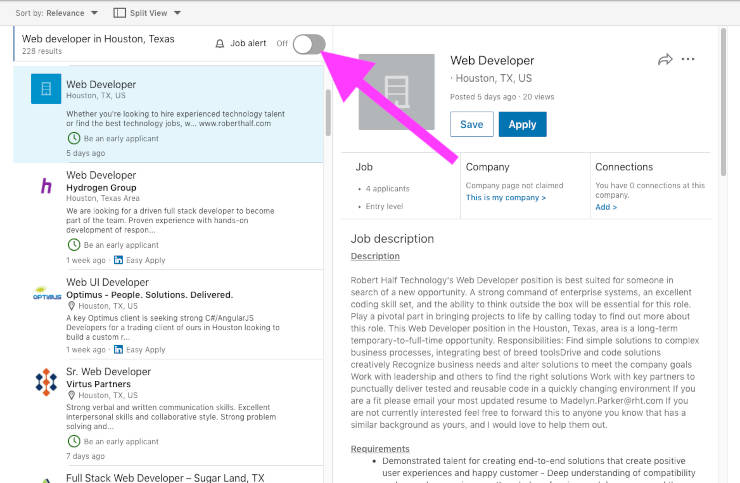Click the gray company logo placeholder
The height and width of the screenshot is (483, 740).
pos(396,92)
